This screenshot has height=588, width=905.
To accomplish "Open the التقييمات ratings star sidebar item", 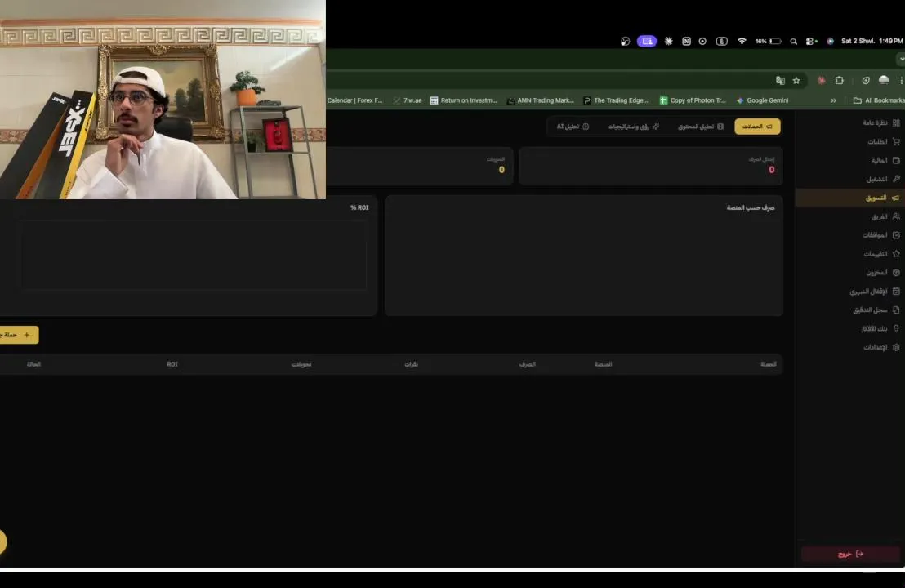I will tap(881, 254).
